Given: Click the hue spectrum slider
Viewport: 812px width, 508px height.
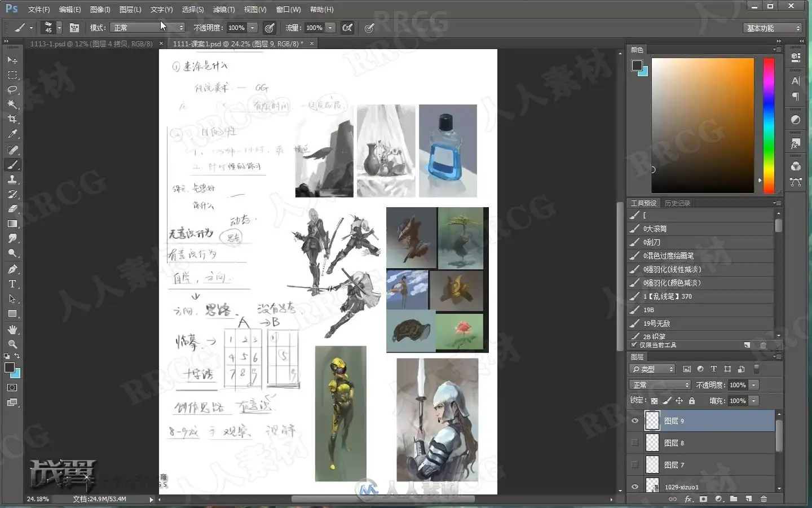Looking at the screenshot, I should (x=769, y=125).
